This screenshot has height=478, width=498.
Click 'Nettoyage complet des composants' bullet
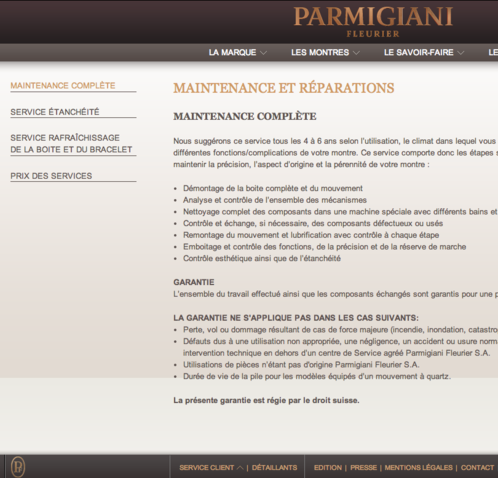[x=340, y=212]
